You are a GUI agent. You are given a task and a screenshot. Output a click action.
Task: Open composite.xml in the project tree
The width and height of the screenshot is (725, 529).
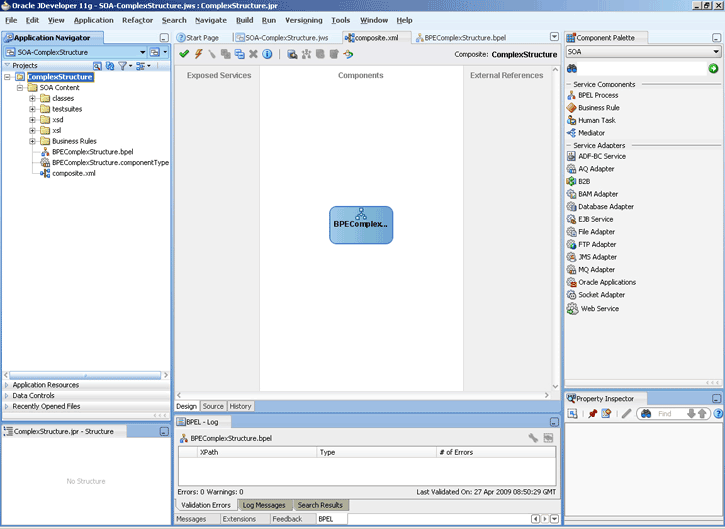coord(74,173)
